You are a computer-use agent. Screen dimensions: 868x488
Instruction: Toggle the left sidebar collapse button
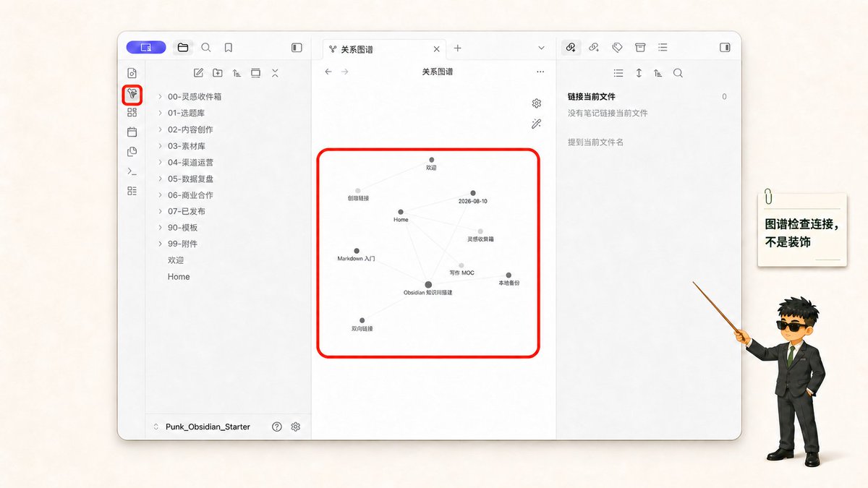pyautogui.click(x=297, y=48)
